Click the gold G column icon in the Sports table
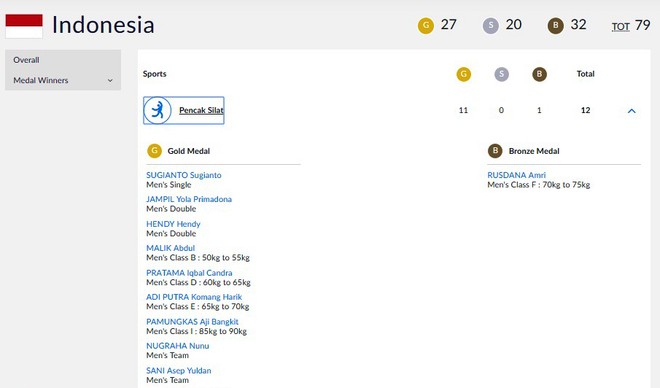The height and width of the screenshot is (388, 660). point(463,74)
